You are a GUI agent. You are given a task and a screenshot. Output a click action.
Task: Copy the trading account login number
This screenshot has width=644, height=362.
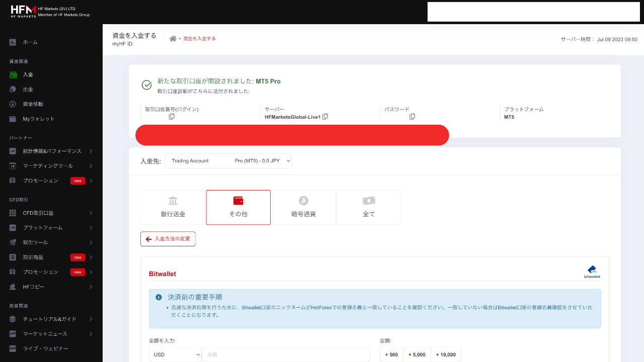pyautogui.click(x=172, y=117)
